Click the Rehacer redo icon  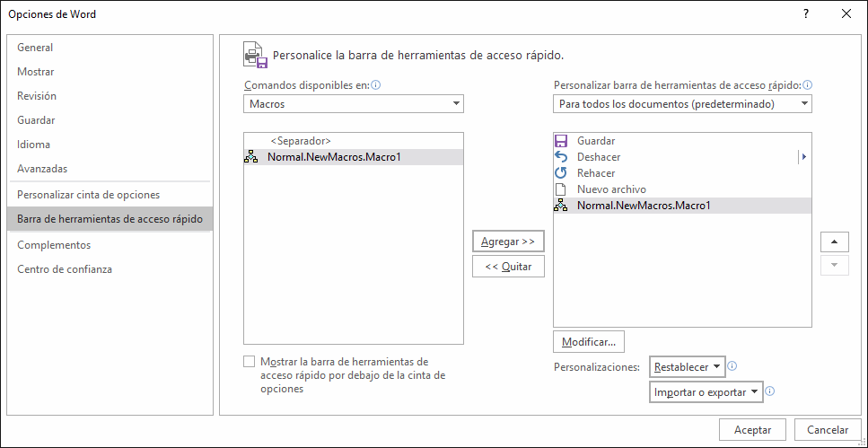click(x=561, y=173)
